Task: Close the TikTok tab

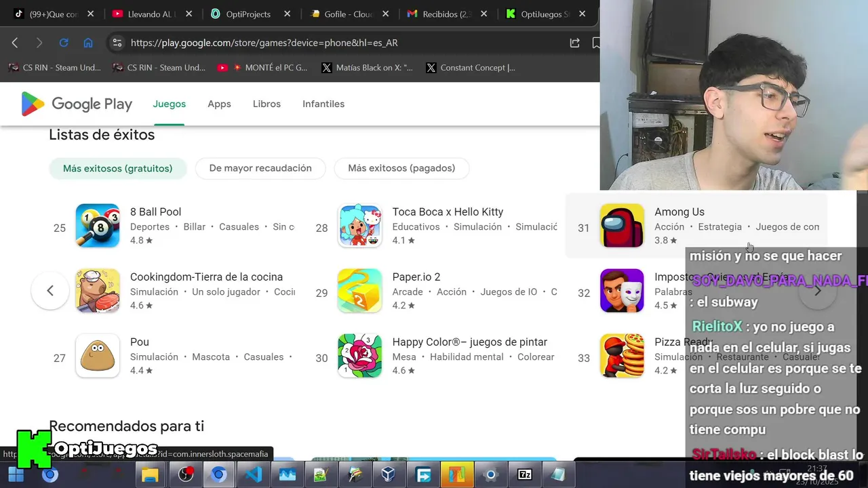Action: [91, 14]
